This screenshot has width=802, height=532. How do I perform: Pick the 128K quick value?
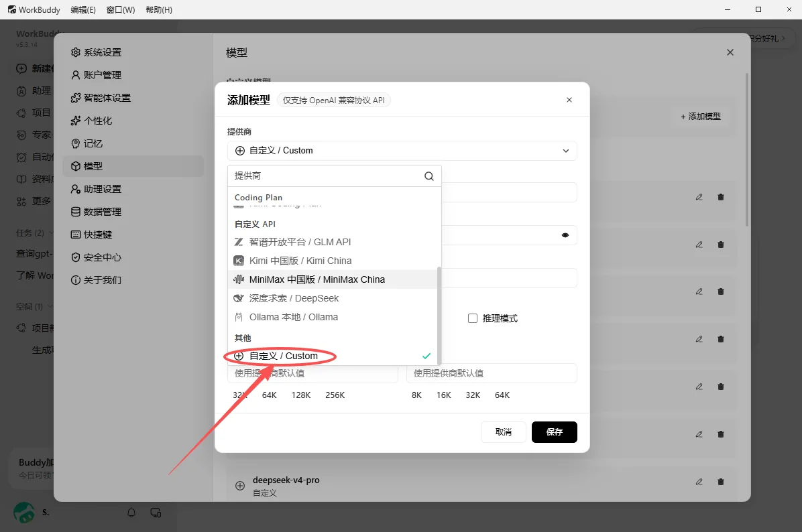301,395
